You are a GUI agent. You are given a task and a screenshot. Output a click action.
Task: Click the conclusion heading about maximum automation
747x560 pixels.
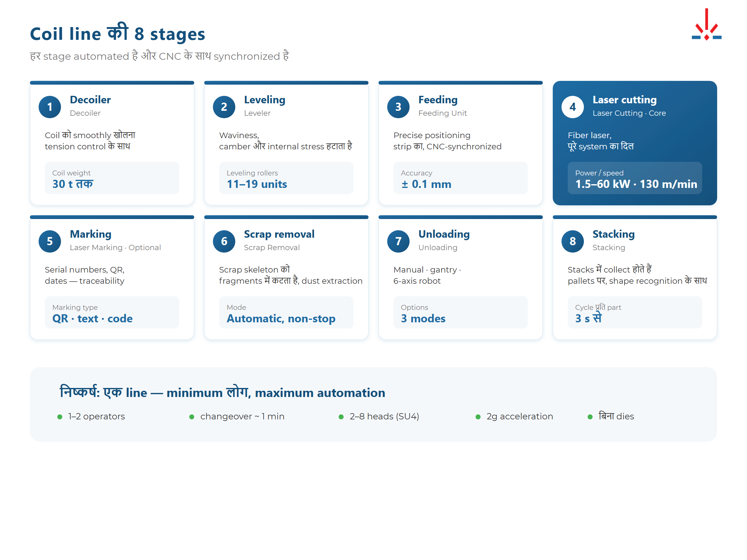tap(222, 392)
